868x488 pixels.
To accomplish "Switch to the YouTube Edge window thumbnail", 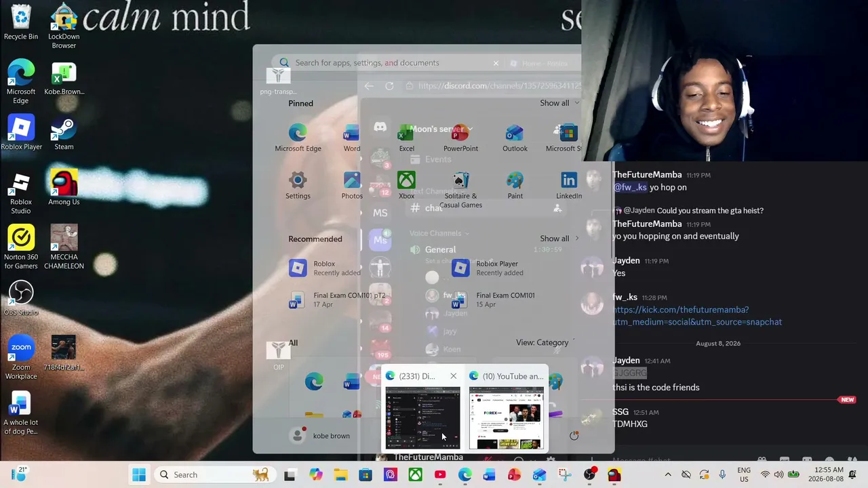I will 506,418.
